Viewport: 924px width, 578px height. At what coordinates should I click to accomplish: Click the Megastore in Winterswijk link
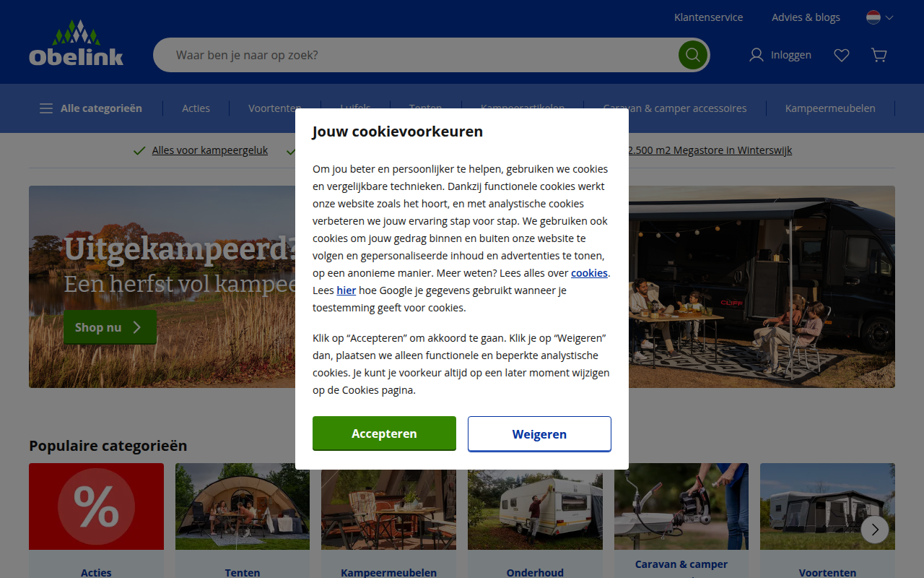click(710, 150)
